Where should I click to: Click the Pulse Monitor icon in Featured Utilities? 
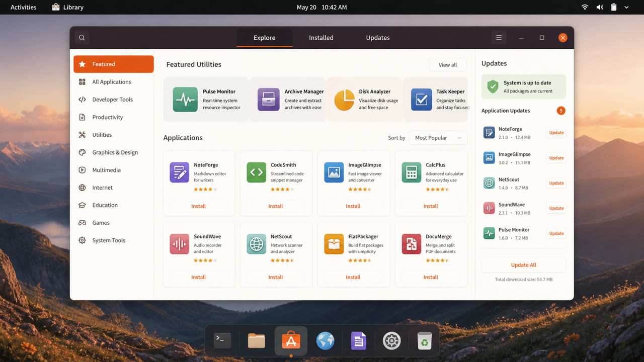185,100
